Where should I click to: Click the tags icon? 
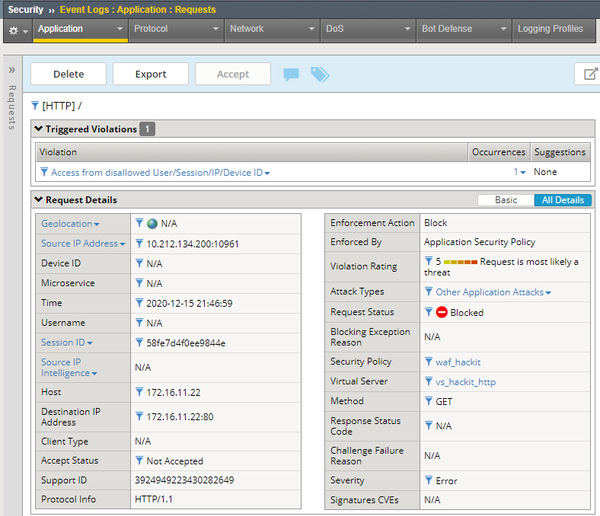pyautogui.click(x=319, y=74)
